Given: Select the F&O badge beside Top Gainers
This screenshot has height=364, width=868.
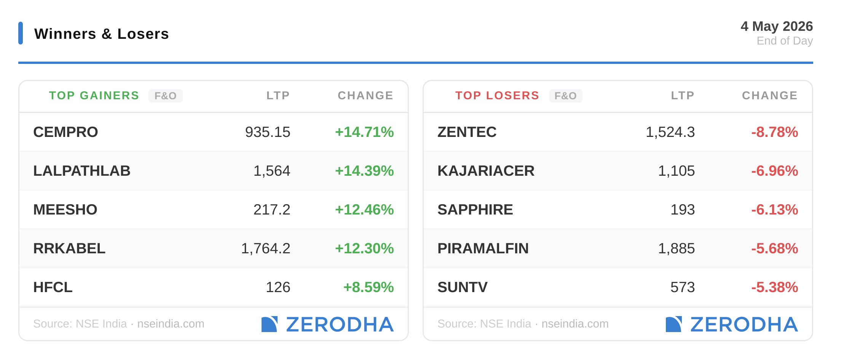Looking at the screenshot, I should [x=166, y=96].
